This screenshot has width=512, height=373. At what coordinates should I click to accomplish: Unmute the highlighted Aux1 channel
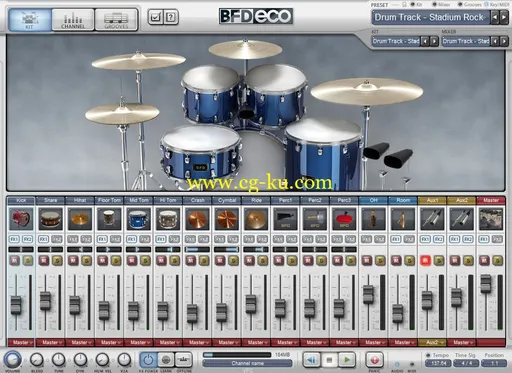tap(425, 260)
